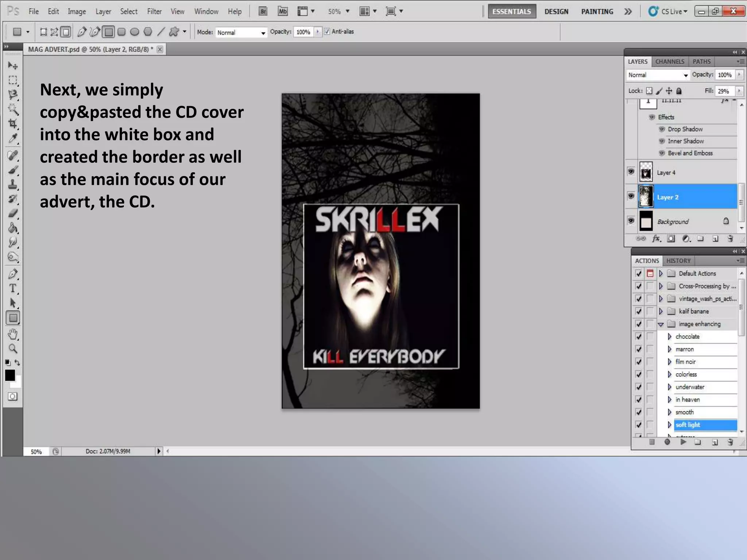Click the layer style fx icon
This screenshot has height=560, width=747.
(x=656, y=239)
